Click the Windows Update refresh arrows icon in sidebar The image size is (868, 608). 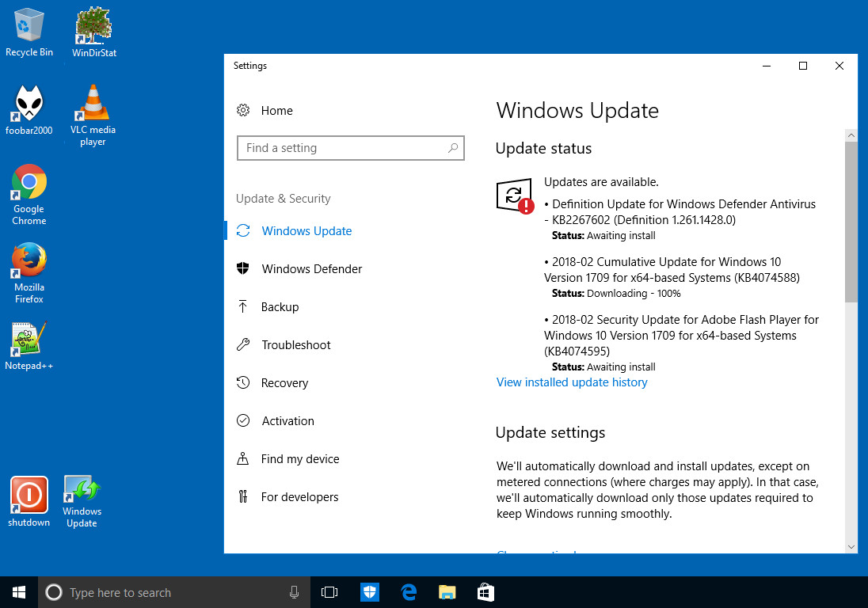click(243, 230)
